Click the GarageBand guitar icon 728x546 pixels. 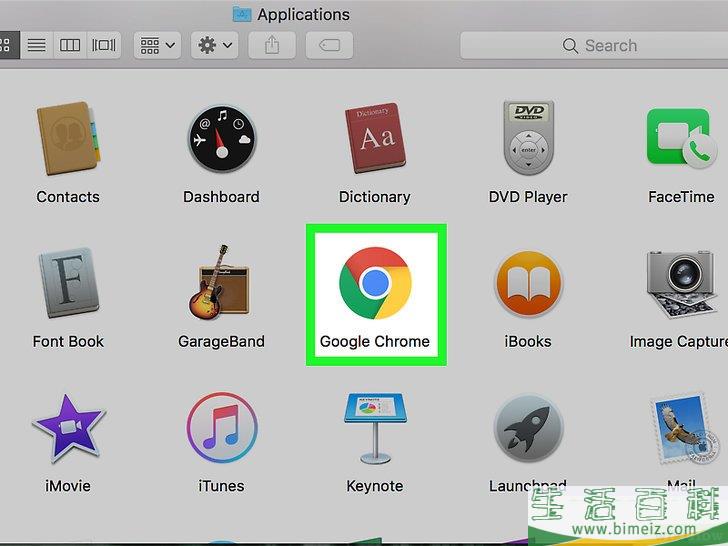tap(219, 282)
